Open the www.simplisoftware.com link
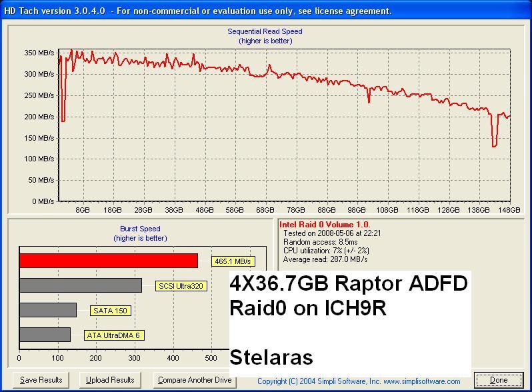This screenshot has height=392, width=532. [422, 381]
